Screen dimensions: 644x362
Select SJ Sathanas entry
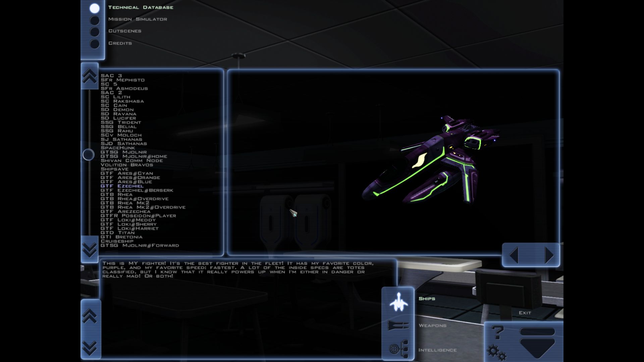coord(121,139)
